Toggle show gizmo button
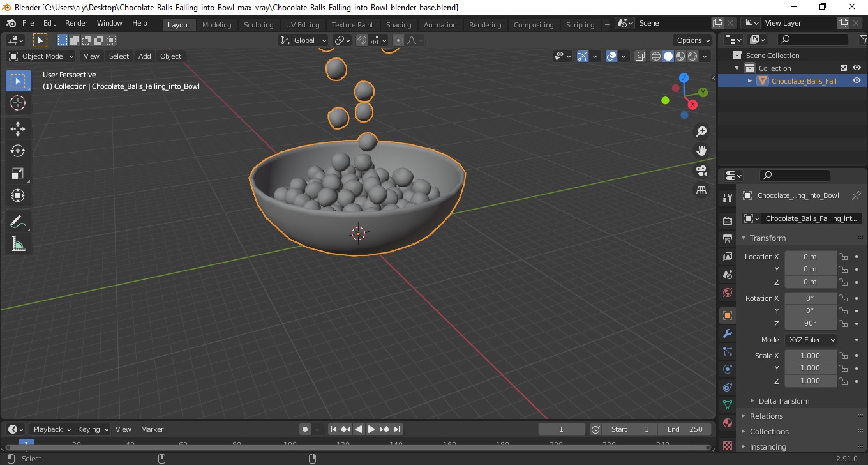Screen dimensions: 868x465 583,56
